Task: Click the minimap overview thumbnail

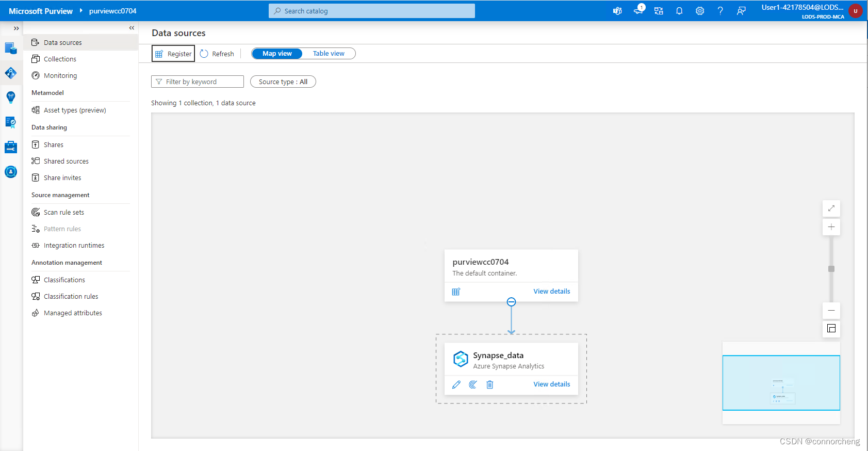Action: pos(781,383)
